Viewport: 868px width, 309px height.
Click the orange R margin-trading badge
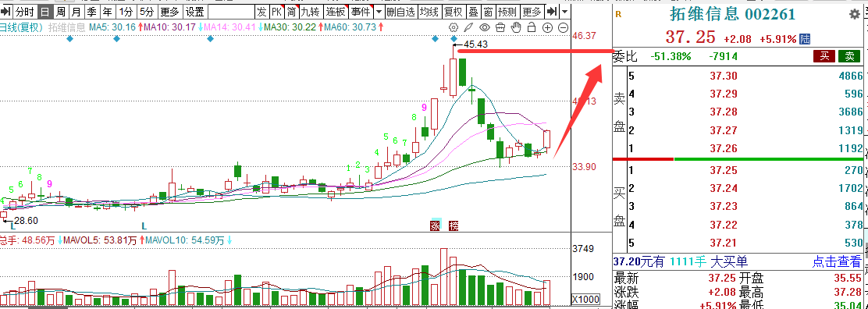618,14
